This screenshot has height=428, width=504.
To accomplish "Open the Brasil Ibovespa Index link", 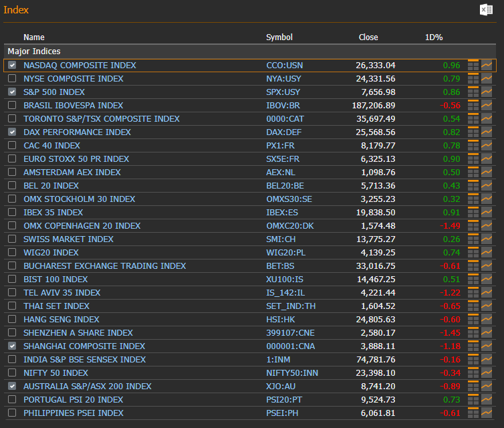I will coord(74,106).
